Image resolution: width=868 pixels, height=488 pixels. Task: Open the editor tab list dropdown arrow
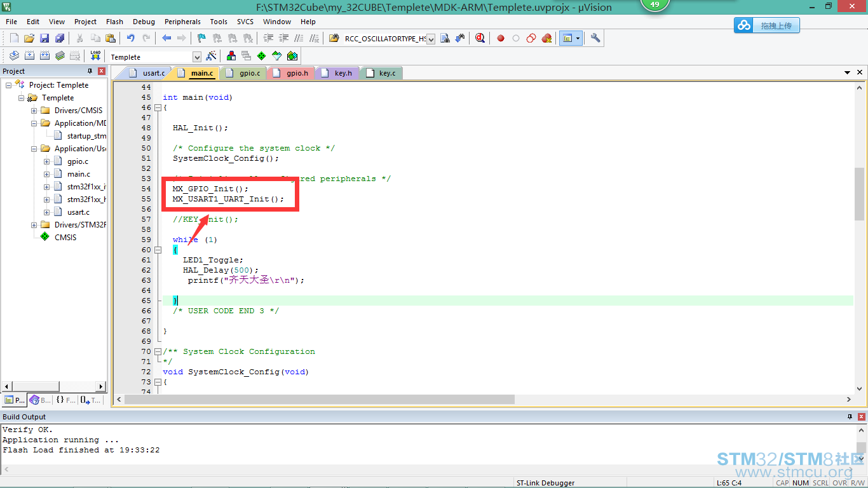847,73
